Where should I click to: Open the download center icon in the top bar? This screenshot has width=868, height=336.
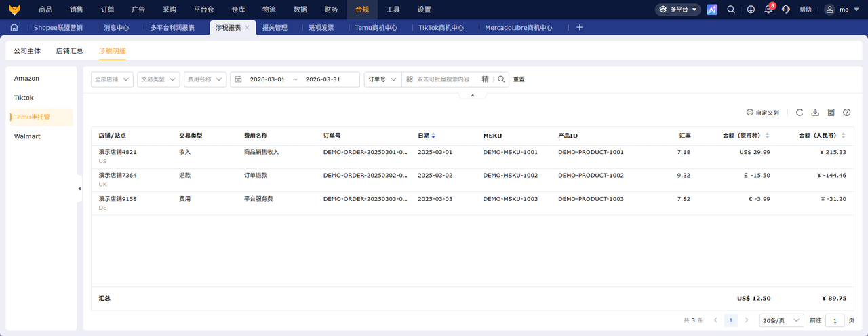[751, 10]
